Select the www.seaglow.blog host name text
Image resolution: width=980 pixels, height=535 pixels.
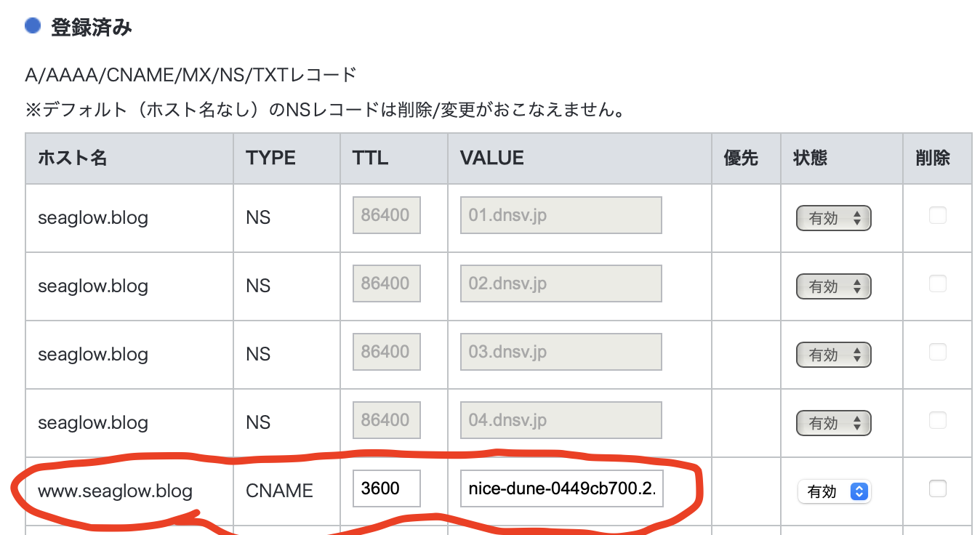tap(114, 491)
